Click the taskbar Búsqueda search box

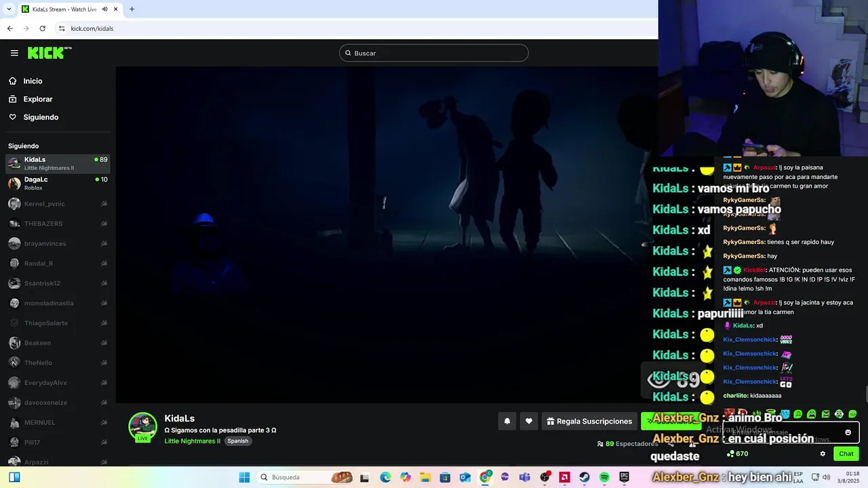coord(305,477)
